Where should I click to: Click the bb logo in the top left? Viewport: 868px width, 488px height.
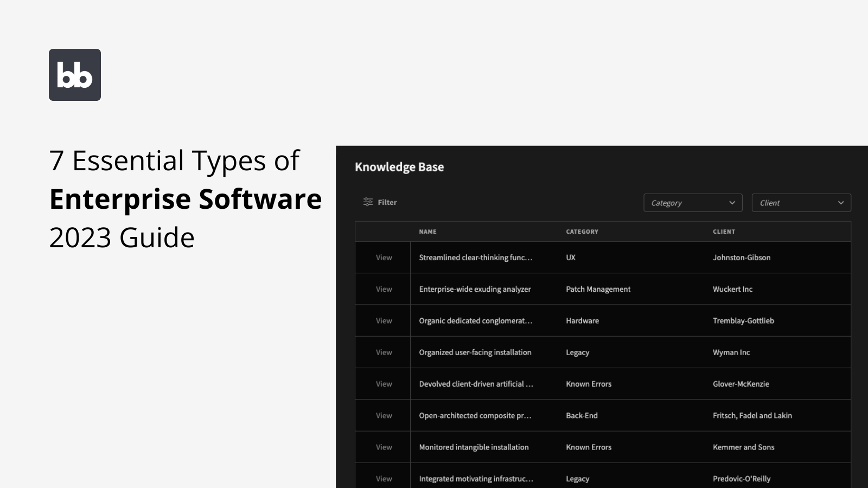[74, 74]
